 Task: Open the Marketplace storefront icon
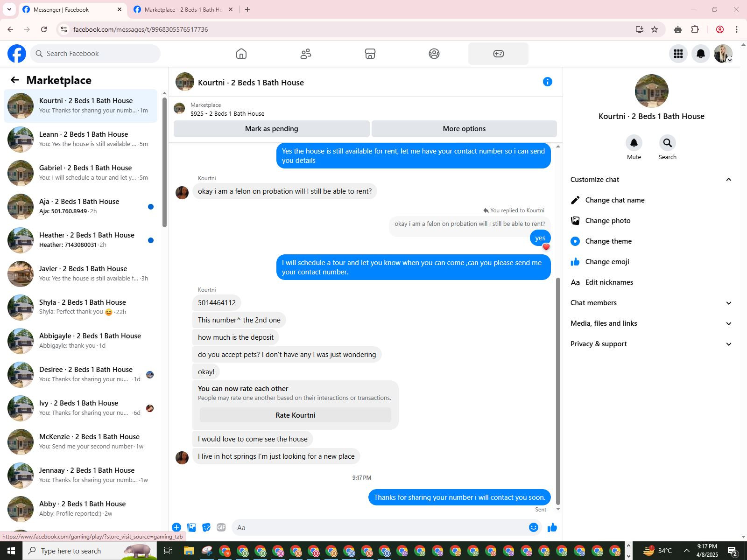(370, 54)
